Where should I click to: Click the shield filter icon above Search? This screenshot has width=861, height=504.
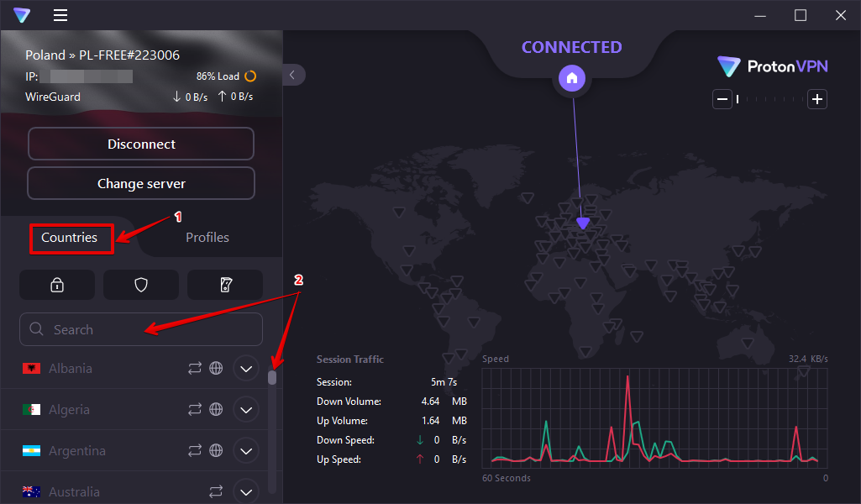click(140, 284)
